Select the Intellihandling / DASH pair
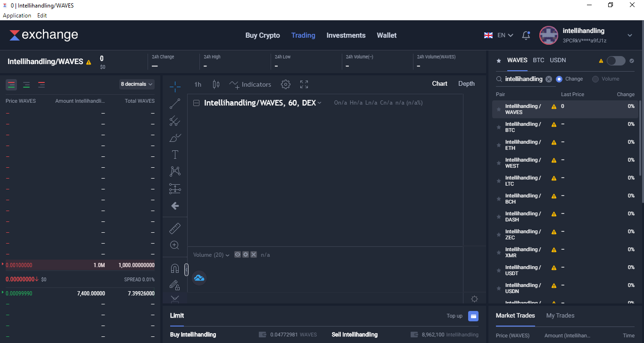 tap(565, 217)
